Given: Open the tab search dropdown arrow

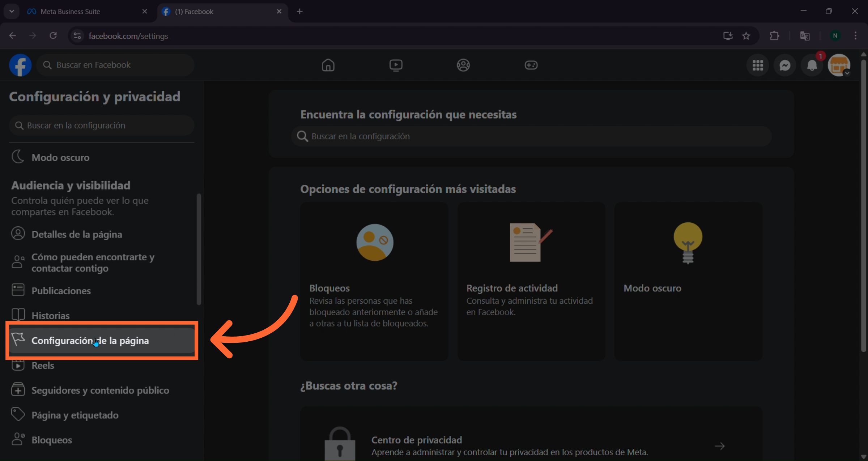Looking at the screenshot, I should (11, 11).
